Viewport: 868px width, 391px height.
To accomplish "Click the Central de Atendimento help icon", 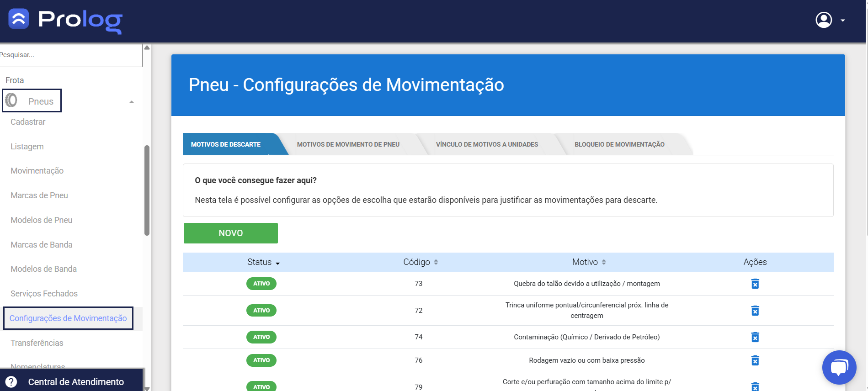I will [11, 382].
